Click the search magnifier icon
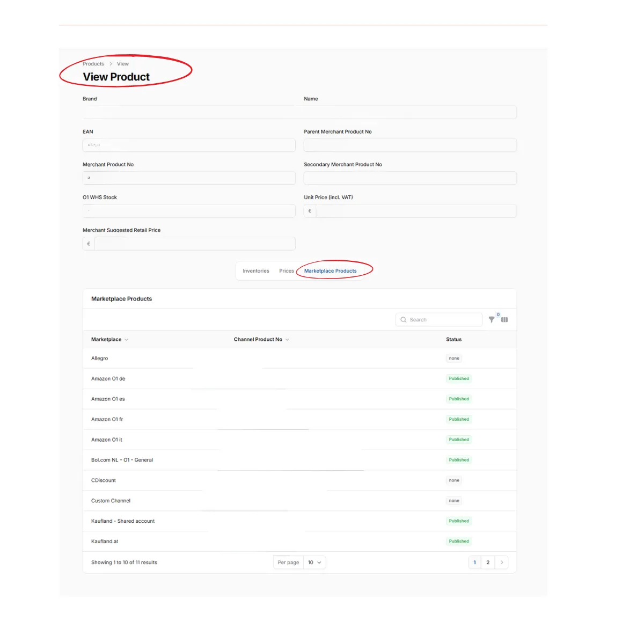The height and width of the screenshot is (644, 644). tap(404, 320)
